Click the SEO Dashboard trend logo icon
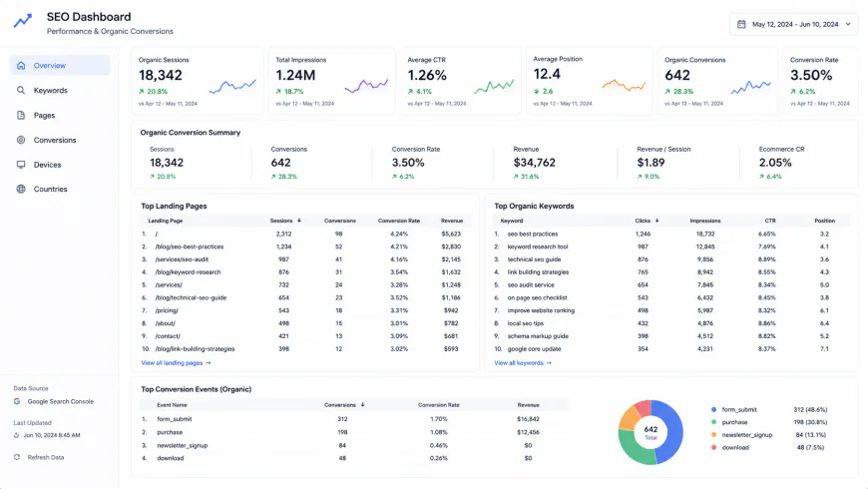 [x=23, y=21]
